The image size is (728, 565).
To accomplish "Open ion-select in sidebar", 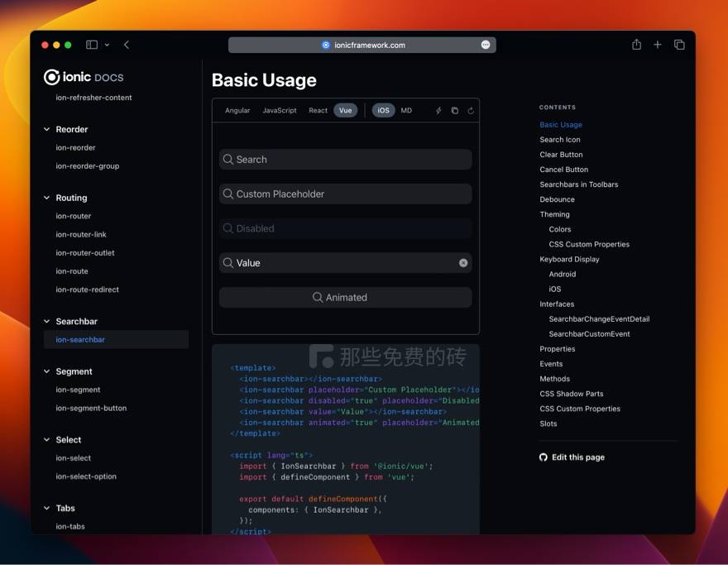I will click(74, 457).
